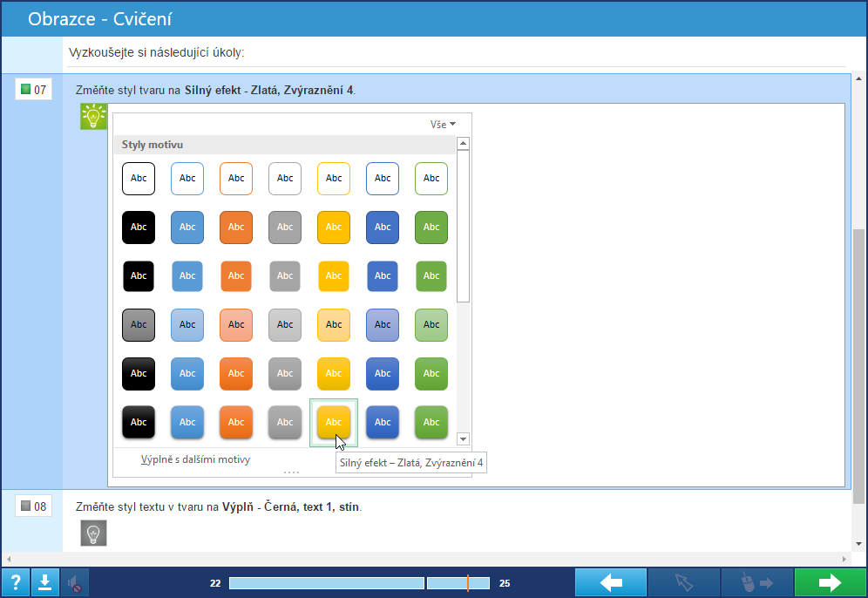This screenshot has width=868, height=598.
Task: Click the download icon in the bottom bar
Action: (x=44, y=582)
